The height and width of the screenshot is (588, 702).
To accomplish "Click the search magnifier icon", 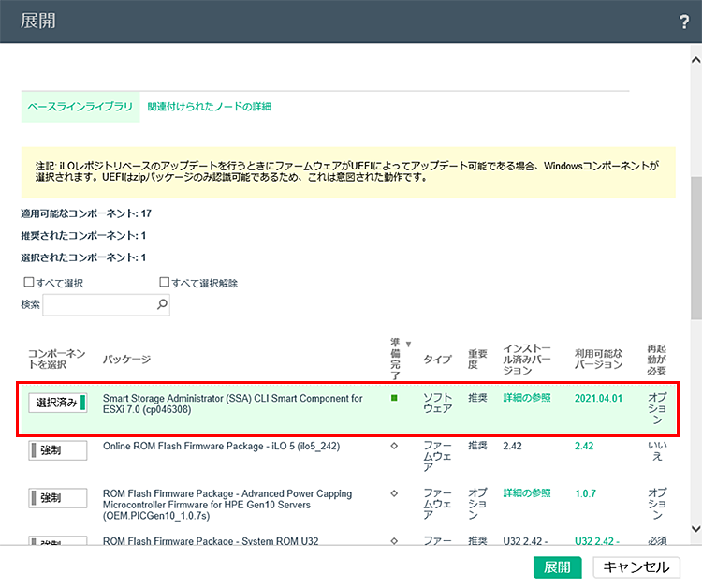I will [162, 304].
